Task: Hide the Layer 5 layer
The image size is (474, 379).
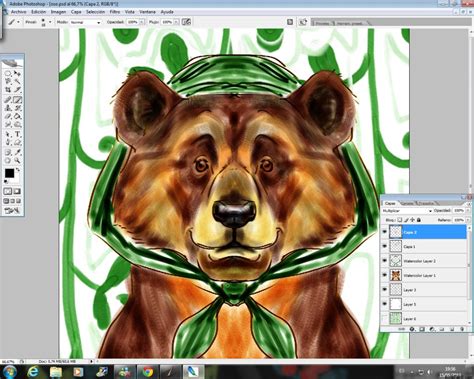Action: tap(385, 304)
